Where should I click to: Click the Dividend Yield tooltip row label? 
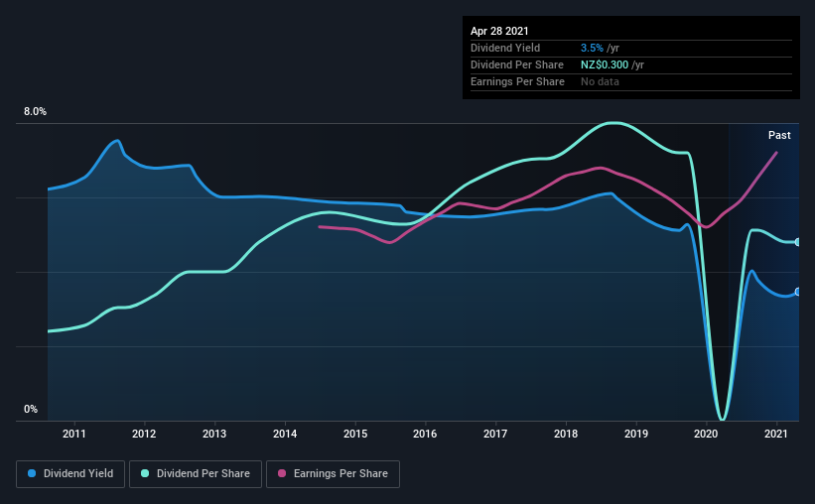(505, 48)
